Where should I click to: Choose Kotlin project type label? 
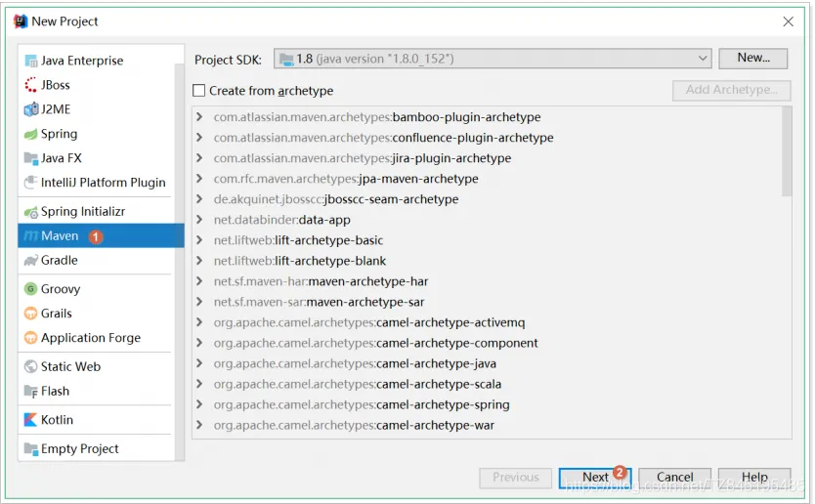58,420
